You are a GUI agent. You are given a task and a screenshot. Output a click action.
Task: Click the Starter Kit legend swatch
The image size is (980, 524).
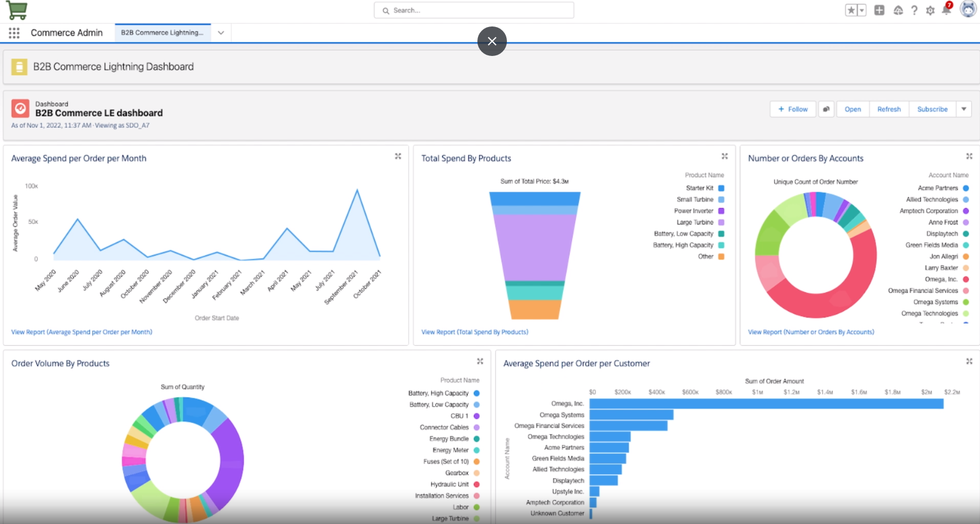721,188
